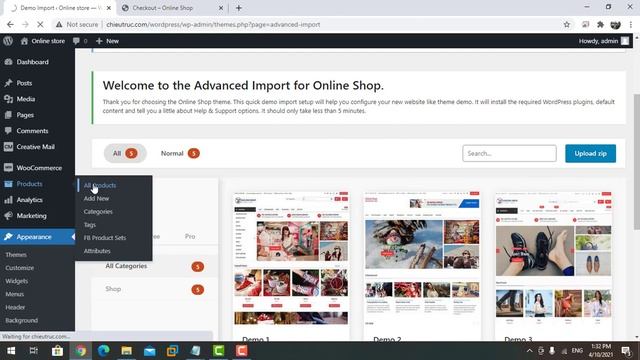
Task: Go to Background submenu
Action: click(22, 320)
